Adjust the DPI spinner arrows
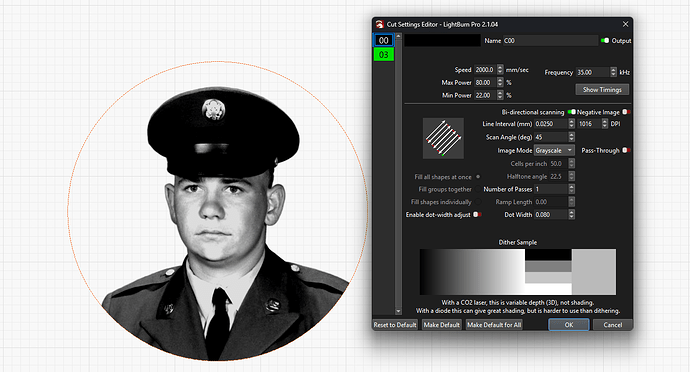 point(604,124)
